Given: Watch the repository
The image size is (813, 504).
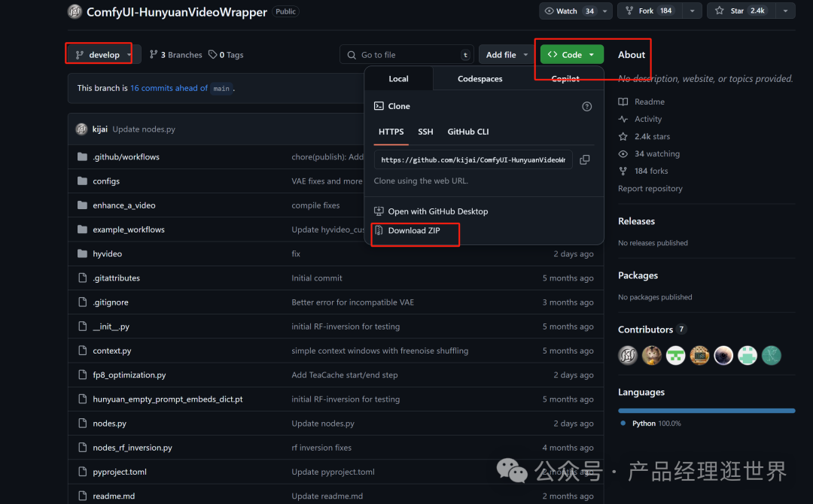Looking at the screenshot, I should pyautogui.click(x=569, y=11).
